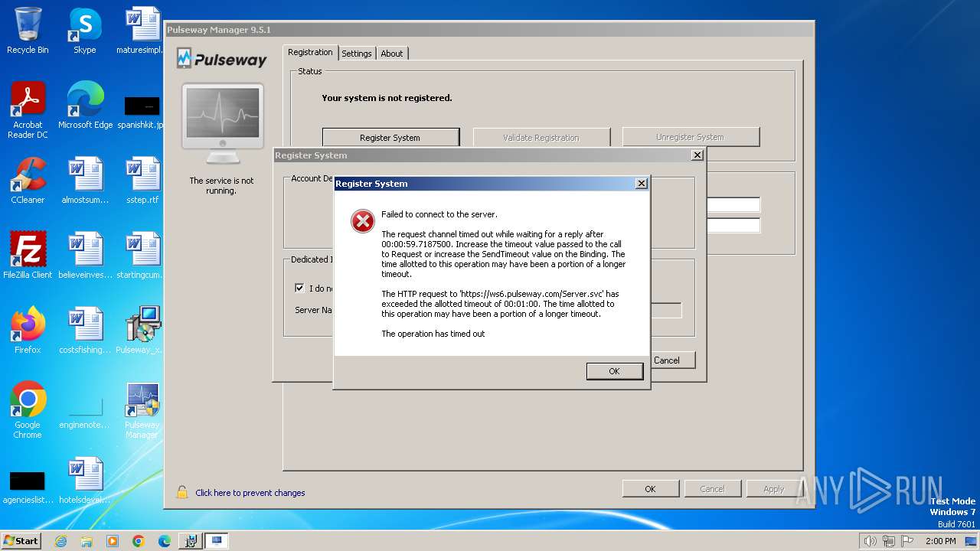Open Windows Media Player from taskbar
This screenshot has height=551, width=980.
point(113,541)
